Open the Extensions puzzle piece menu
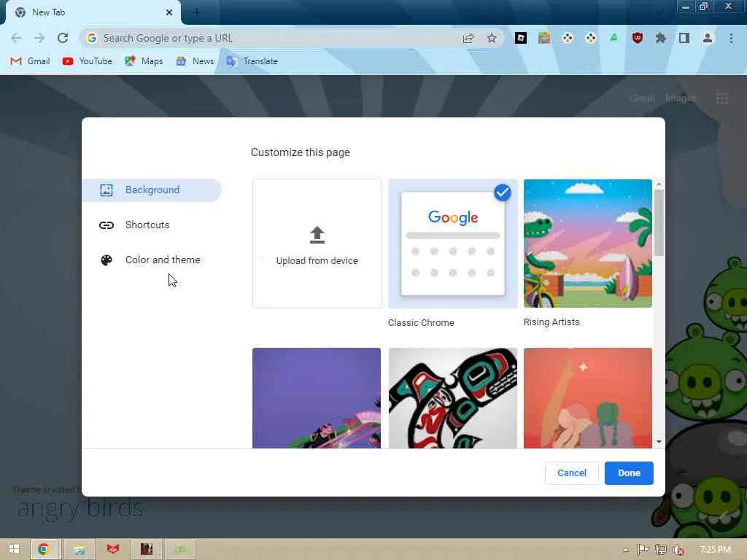This screenshot has width=747, height=560. (661, 38)
